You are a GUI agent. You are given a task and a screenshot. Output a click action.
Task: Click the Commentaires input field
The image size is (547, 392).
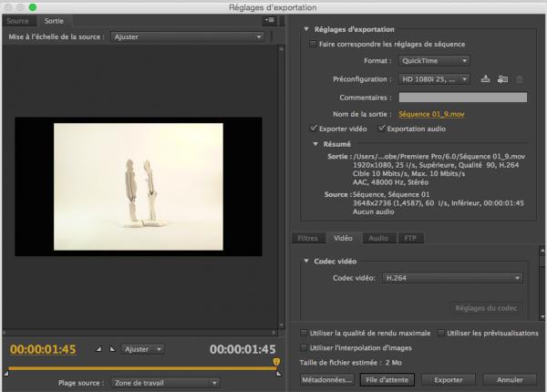(x=463, y=98)
